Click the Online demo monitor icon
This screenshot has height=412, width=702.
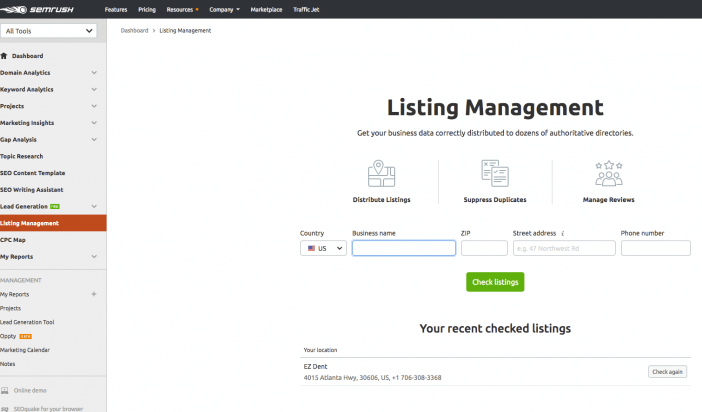click(4, 391)
